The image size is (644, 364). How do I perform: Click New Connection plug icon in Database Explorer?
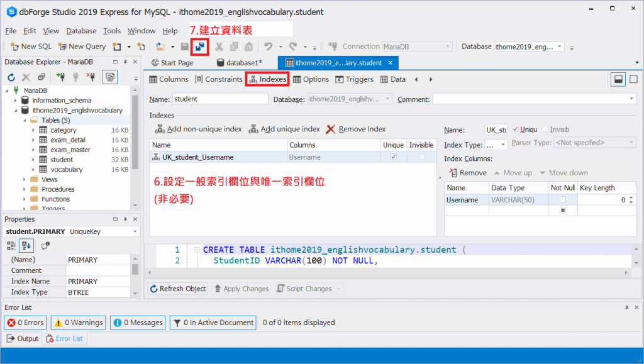click(61, 77)
